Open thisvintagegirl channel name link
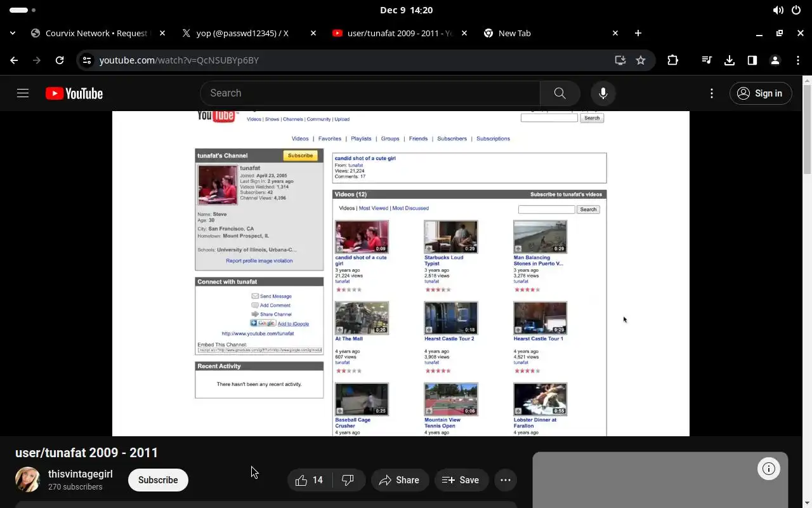Image resolution: width=812 pixels, height=508 pixels. (81, 474)
